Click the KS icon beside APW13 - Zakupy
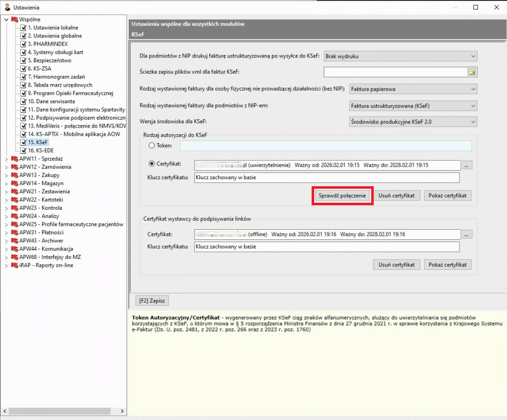 pyautogui.click(x=15, y=175)
